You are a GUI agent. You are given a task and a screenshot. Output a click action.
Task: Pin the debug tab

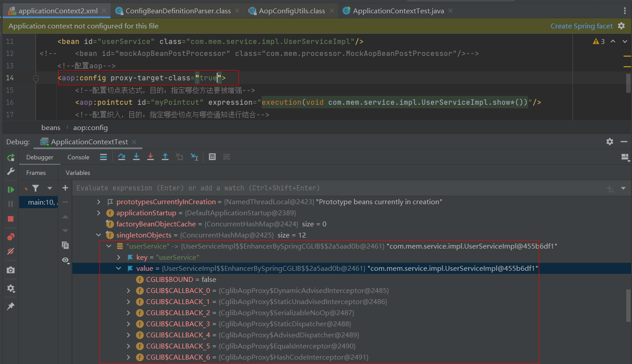click(11, 306)
